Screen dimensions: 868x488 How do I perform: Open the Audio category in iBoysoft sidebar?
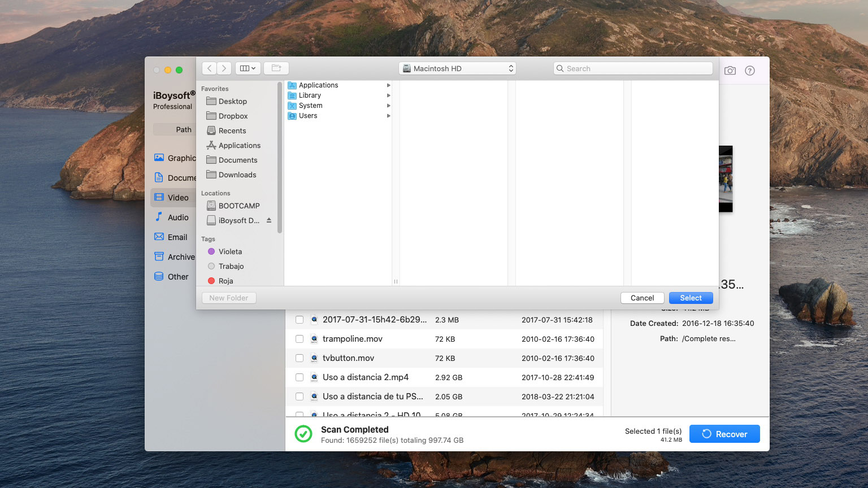(173, 217)
